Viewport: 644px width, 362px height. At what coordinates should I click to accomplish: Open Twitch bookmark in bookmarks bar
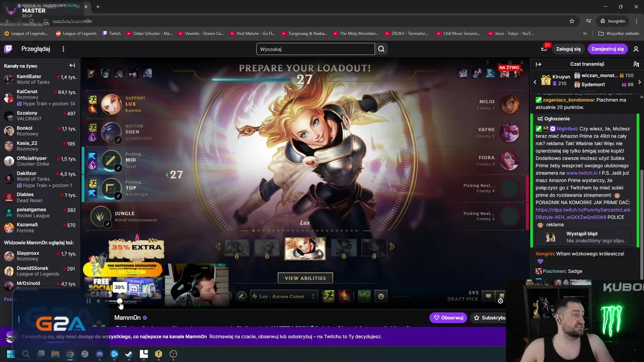[111, 34]
